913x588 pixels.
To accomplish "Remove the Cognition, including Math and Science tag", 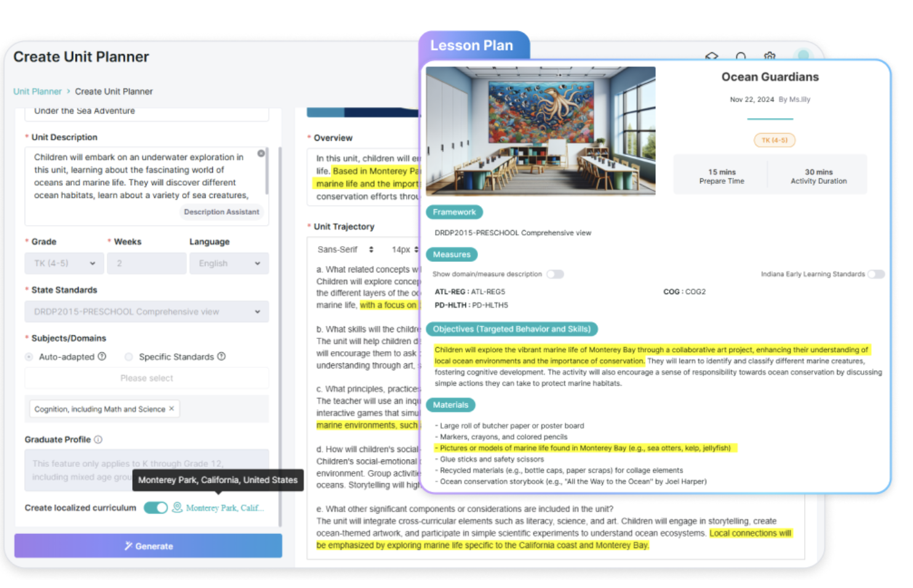I will pyautogui.click(x=171, y=408).
